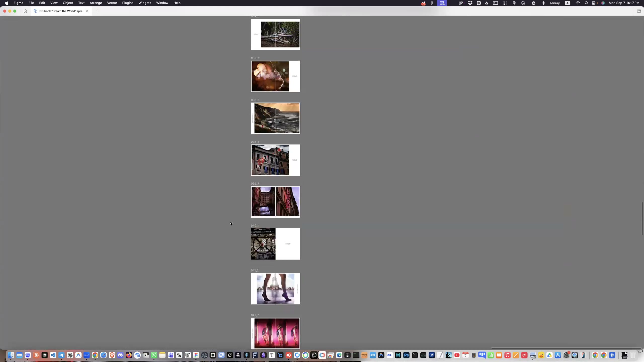
Task: Select the 'DD book Dream the World' tab
Action: tap(61, 11)
